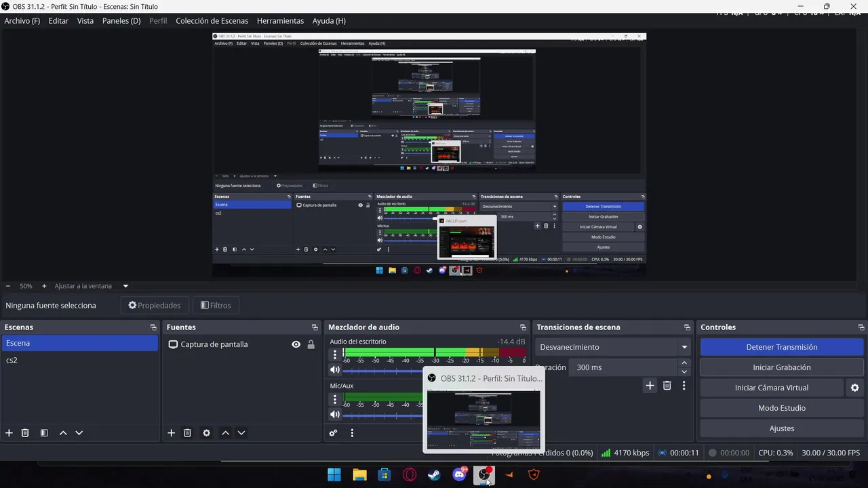
Task: Open Ajustes settings button
Action: pos(782,428)
